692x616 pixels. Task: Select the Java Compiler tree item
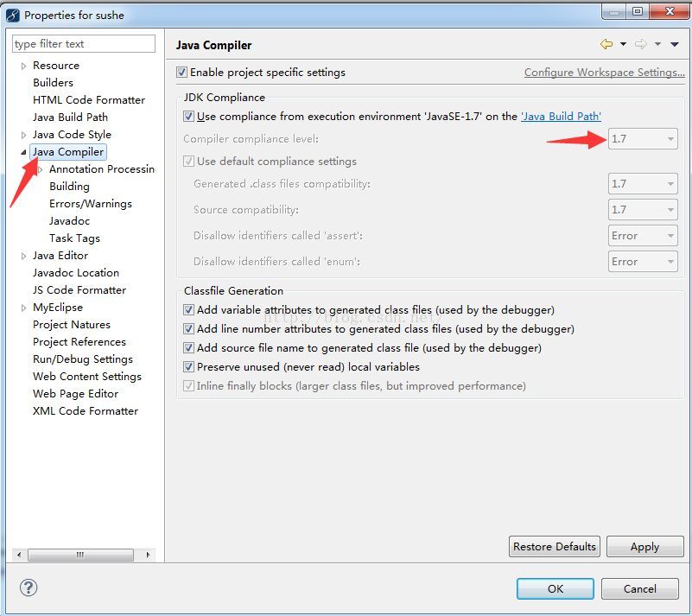coord(68,152)
